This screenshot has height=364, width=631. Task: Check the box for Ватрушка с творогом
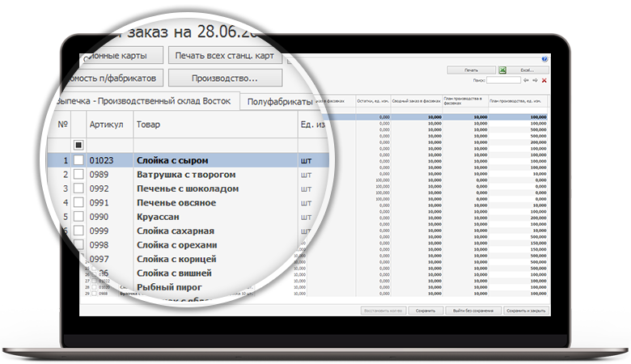pos(78,175)
